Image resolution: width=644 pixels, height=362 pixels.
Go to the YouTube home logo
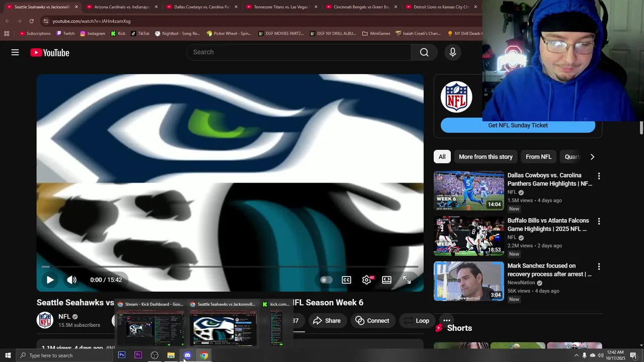(x=49, y=52)
